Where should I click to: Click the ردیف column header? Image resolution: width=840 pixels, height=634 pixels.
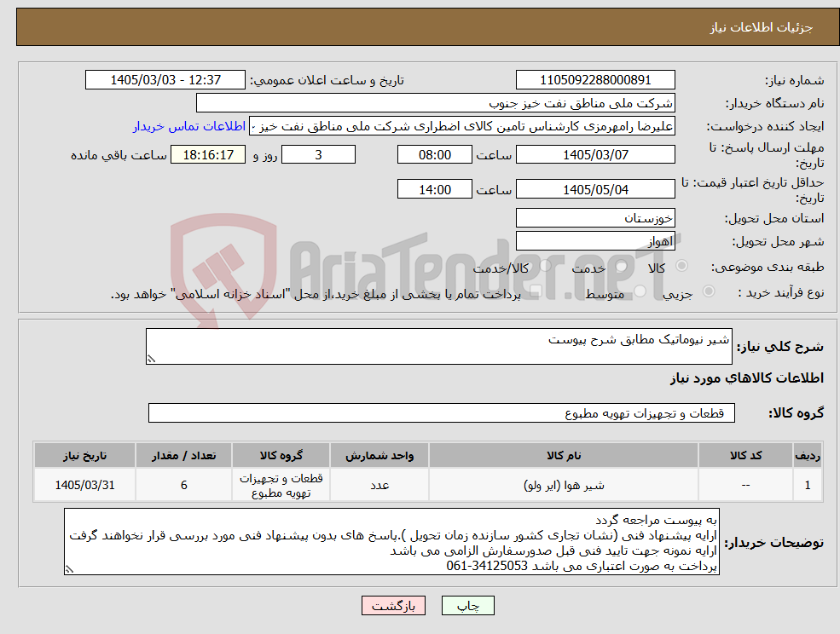point(808,455)
